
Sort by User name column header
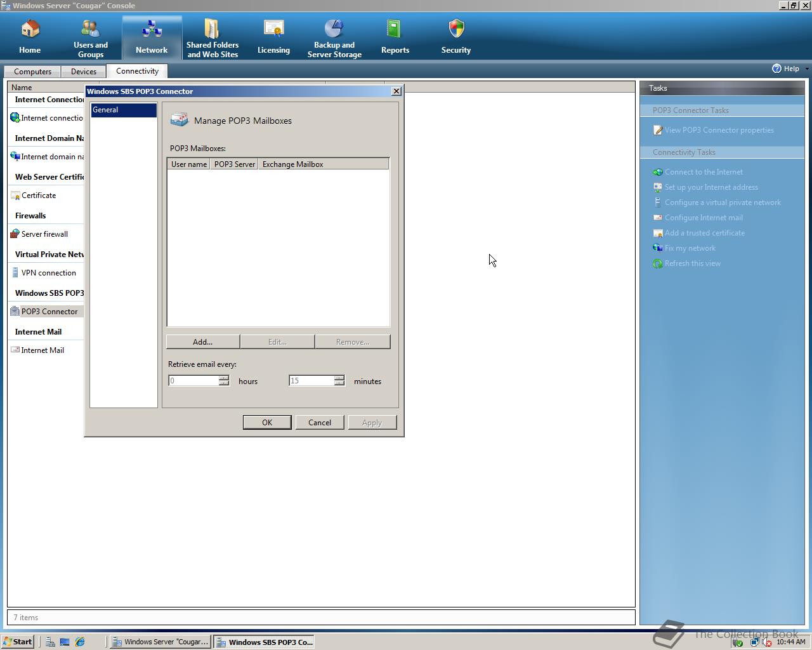189,164
